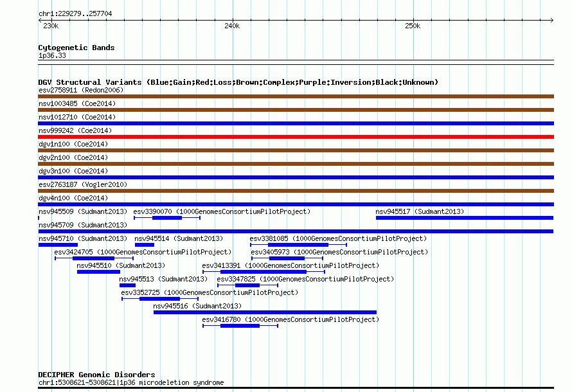Select the blue esv3347825 variant glyph
Viewport: 572px width, 392px height.
click(x=247, y=285)
